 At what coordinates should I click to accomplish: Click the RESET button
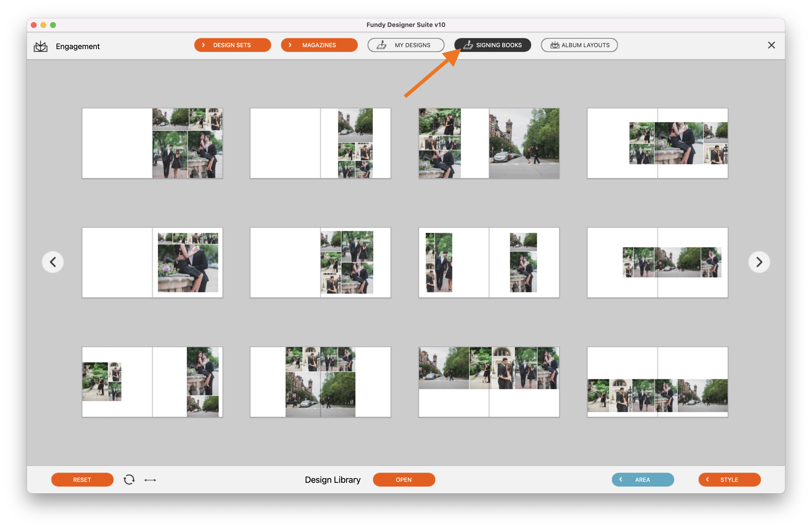tap(82, 479)
